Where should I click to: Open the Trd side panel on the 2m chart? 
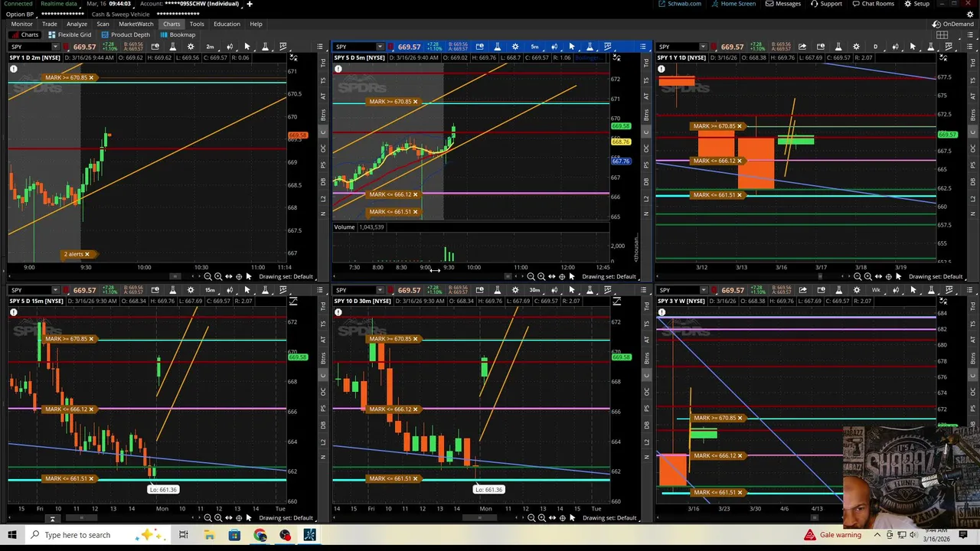click(323, 61)
